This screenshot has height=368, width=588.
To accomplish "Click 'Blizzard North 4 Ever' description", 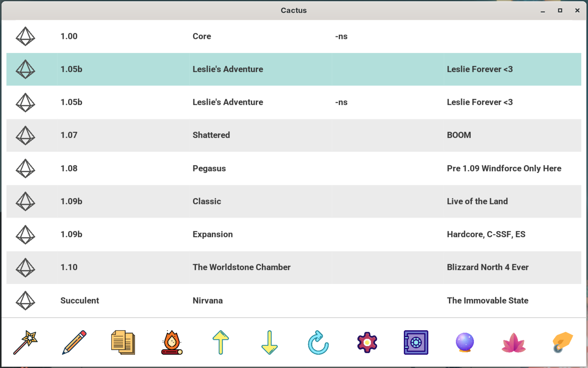I will pyautogui.click(x=488, y=267).
